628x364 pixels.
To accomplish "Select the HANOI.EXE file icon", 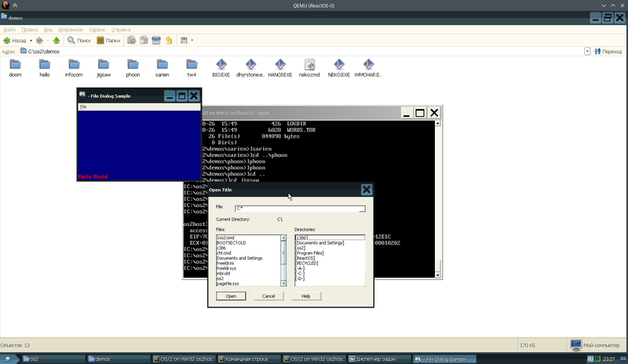I will 280,67.
